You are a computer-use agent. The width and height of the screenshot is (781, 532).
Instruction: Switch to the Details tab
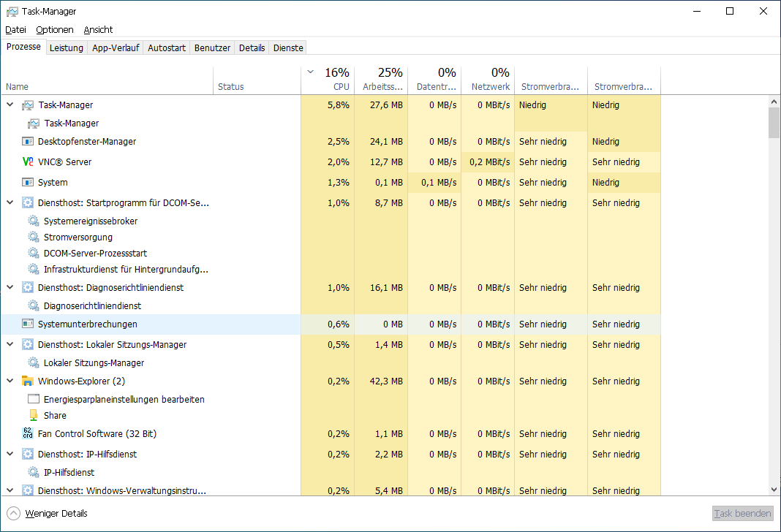[252, 47]
